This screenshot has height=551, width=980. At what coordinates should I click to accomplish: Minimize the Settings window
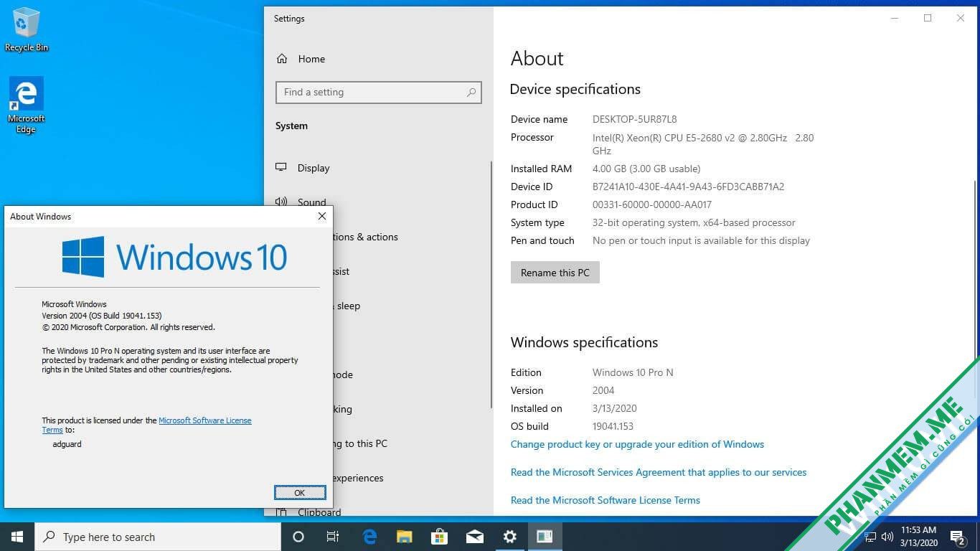tap(895, 18)
